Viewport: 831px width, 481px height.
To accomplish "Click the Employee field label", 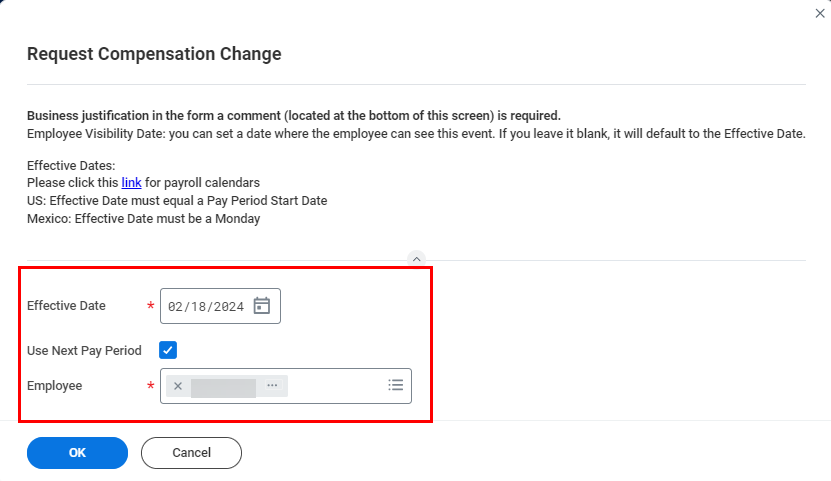I will (x=54, y=386).
